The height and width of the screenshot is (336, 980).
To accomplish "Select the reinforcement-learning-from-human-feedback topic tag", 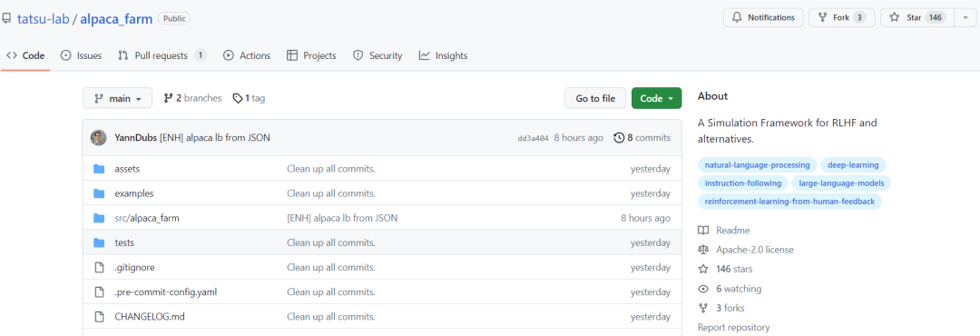I will (790, 202).
